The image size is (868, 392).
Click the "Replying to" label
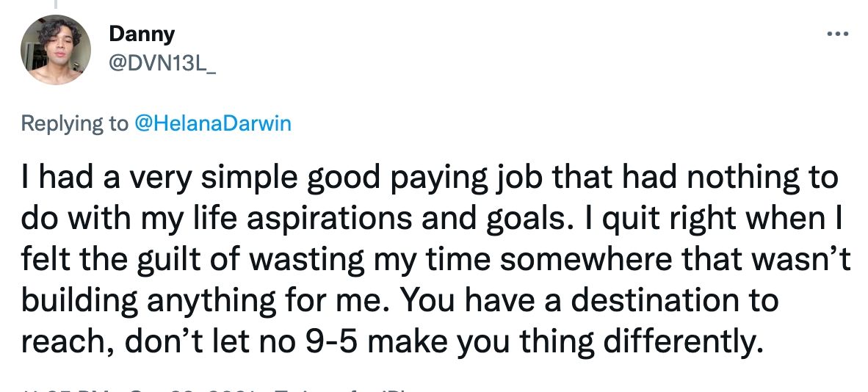pos(75,123)
